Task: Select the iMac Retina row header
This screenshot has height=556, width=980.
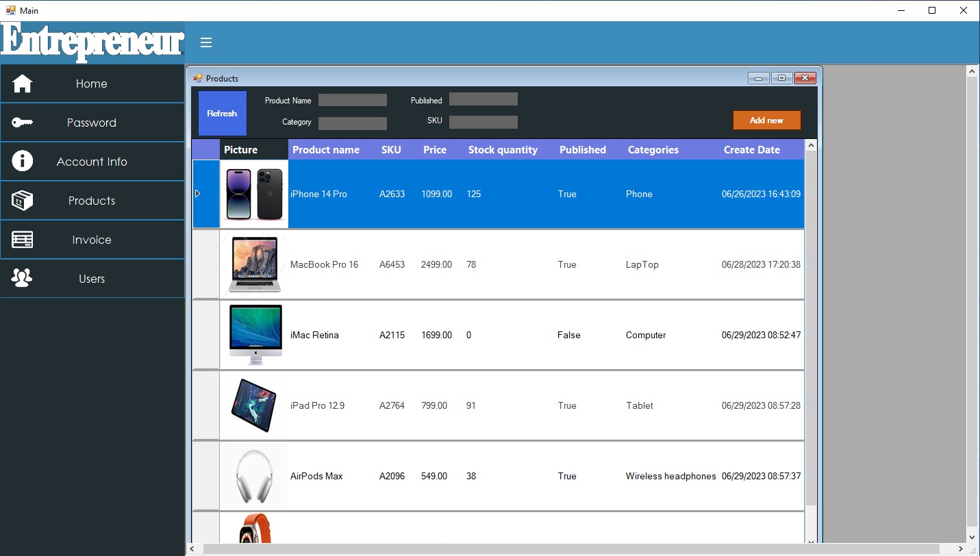Action: click(205, 335)
